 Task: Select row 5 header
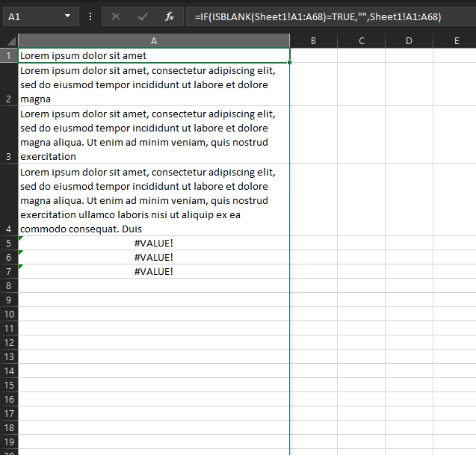tap(9, 243)
